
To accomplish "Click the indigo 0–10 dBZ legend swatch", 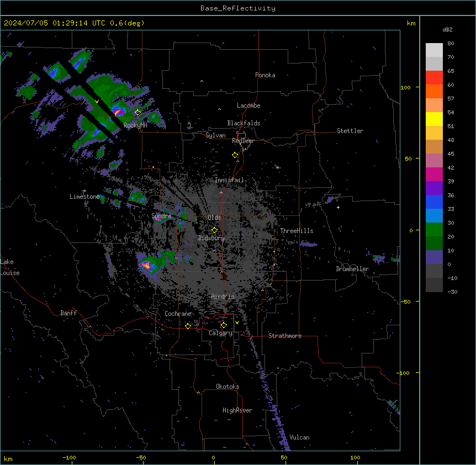I will point(434,257).
